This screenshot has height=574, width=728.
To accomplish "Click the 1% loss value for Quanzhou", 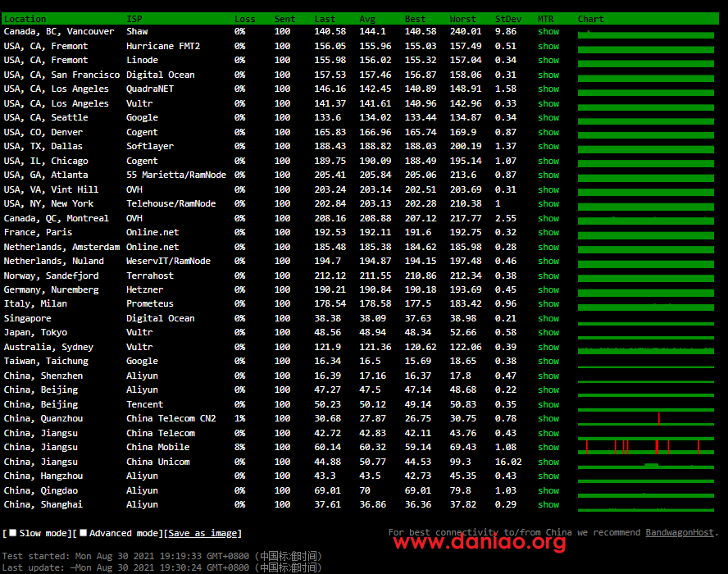I will [x=239, y=419].
